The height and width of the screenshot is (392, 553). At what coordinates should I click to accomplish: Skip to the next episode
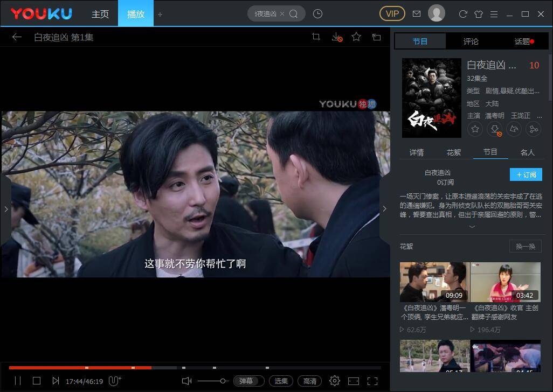click(56, 381)
